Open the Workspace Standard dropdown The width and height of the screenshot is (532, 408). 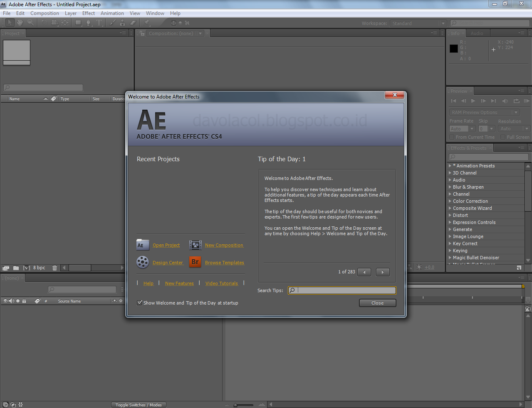(x=418, y=23)
